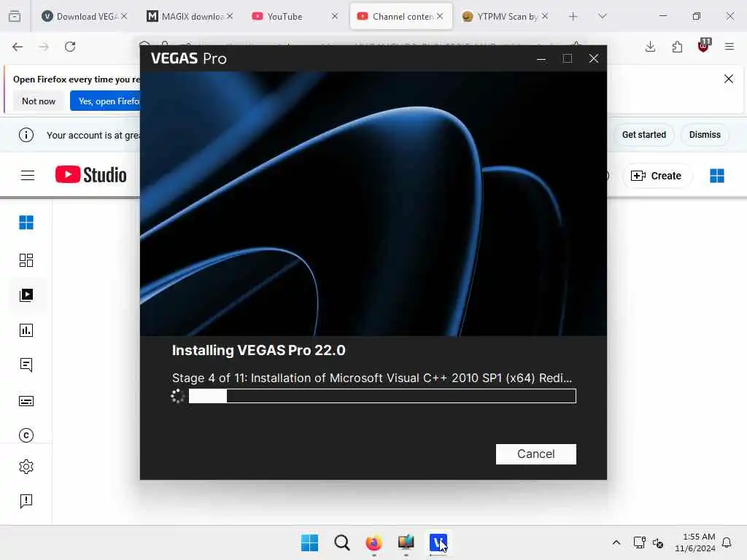Screen dimensions: 747x560
Task: Open Subtitles sidebar icon in YouTube Studio
Action: (26, 401)
